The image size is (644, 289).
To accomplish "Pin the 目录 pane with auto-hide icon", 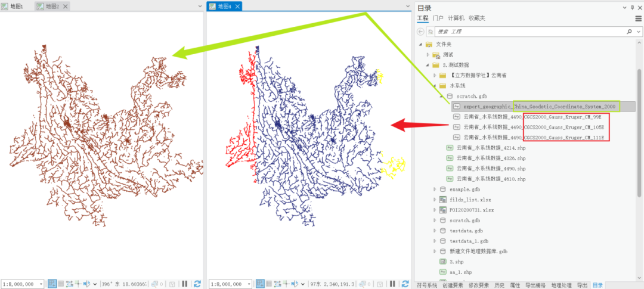I will (x=633, y=7).
